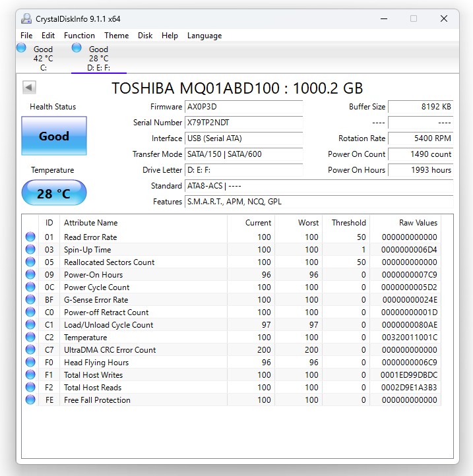Close the CrystalDiskInfo window
473x476 pixels.
coord(444,19)
